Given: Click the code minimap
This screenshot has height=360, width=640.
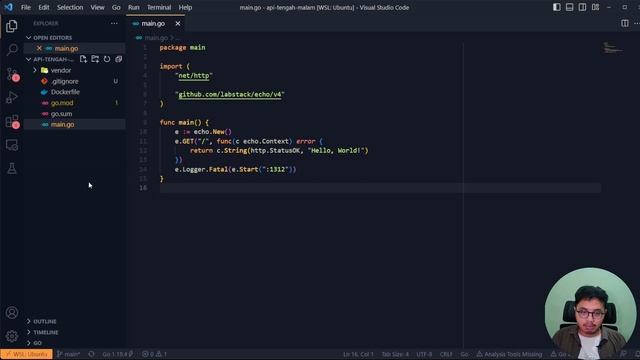Looking at the screenshot, I should click(612, 48).
